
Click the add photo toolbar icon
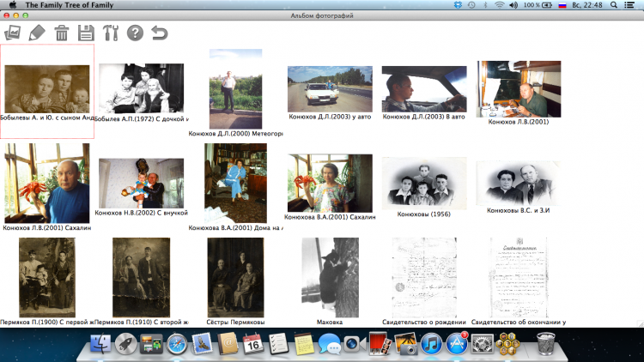tap(12, 33)
